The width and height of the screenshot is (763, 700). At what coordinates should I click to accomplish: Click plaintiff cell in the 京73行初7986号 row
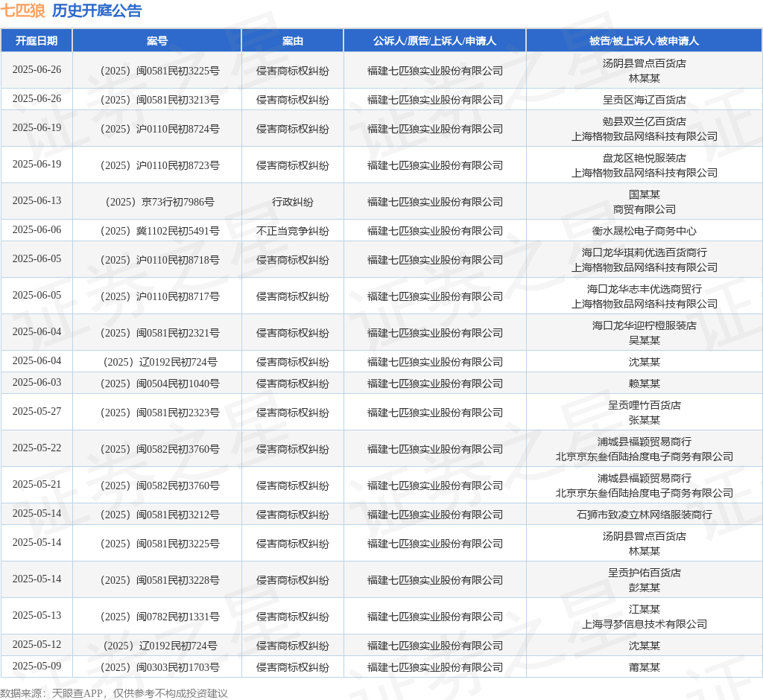click(x=435, y=202)
